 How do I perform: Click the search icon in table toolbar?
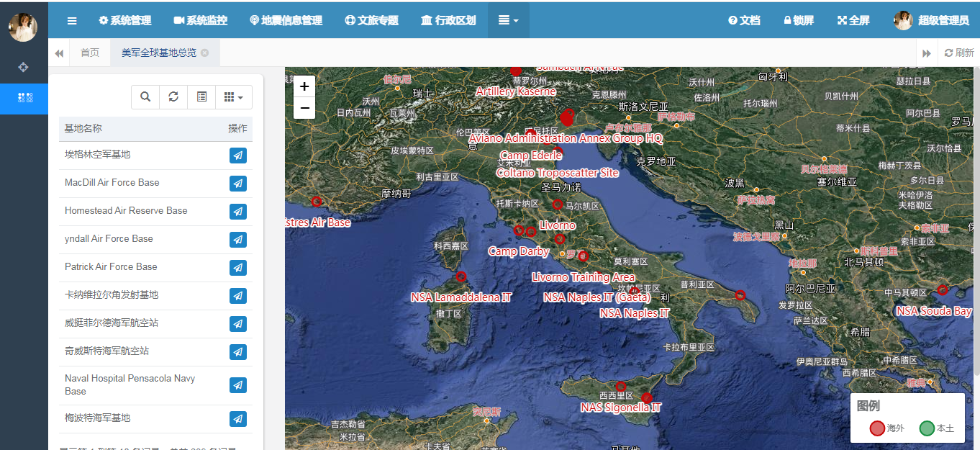point(145,97)
